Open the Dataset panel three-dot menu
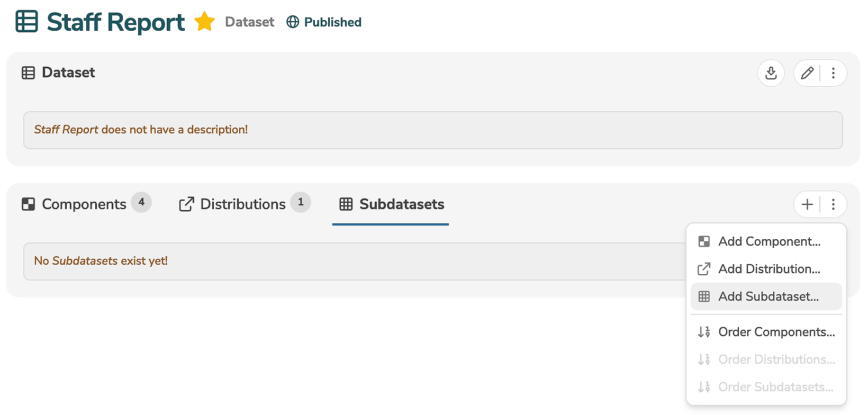Image resolution: width=868 pixels, height=415 pixels. pos(833,73)
